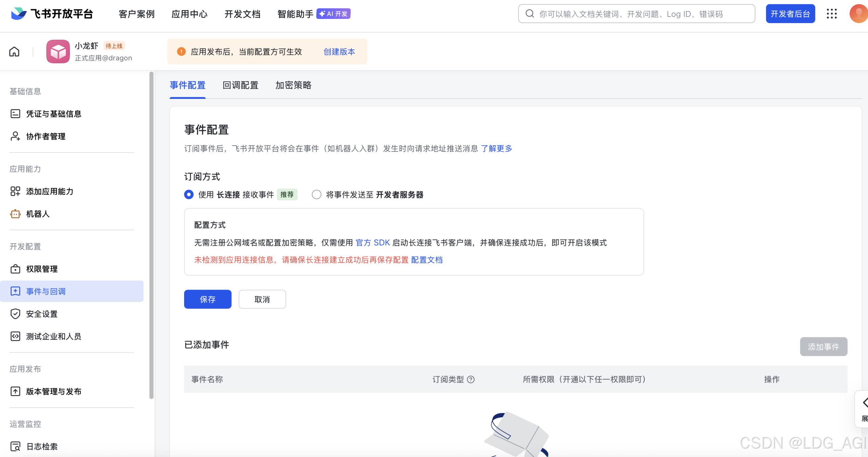Screen dimensions: 868x457
Task: Click the 创建版本 link
Action: pos(339,51)
